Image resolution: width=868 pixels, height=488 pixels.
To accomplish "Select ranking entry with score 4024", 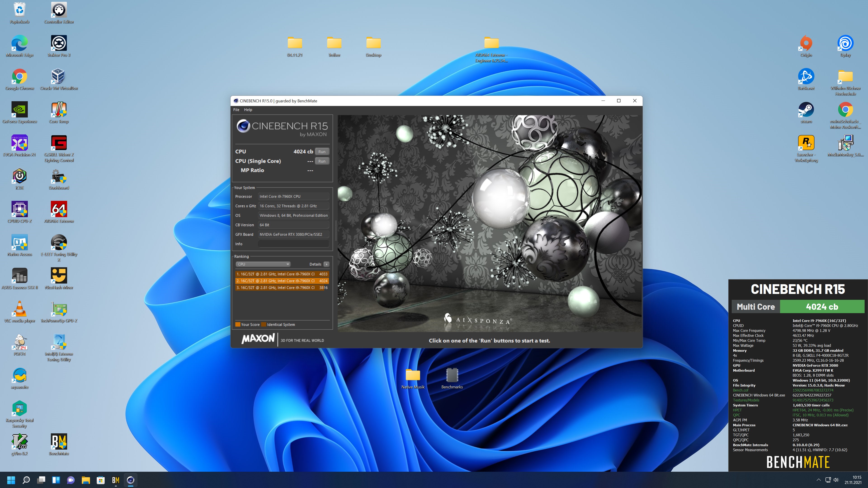I will 282,281.
